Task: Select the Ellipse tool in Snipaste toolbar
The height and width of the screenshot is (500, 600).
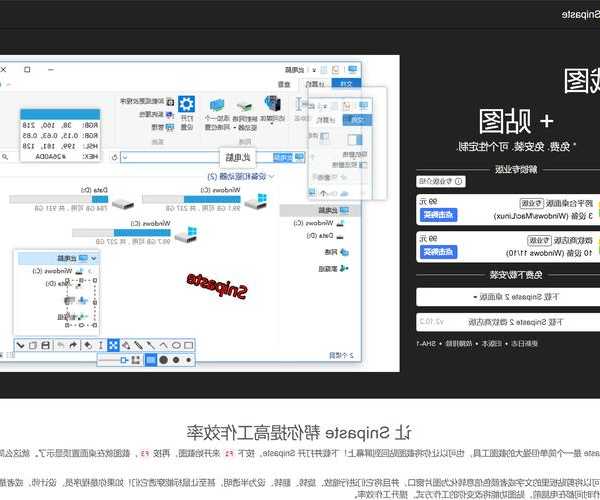Action: pyautogui.click(x=176, y=345)
